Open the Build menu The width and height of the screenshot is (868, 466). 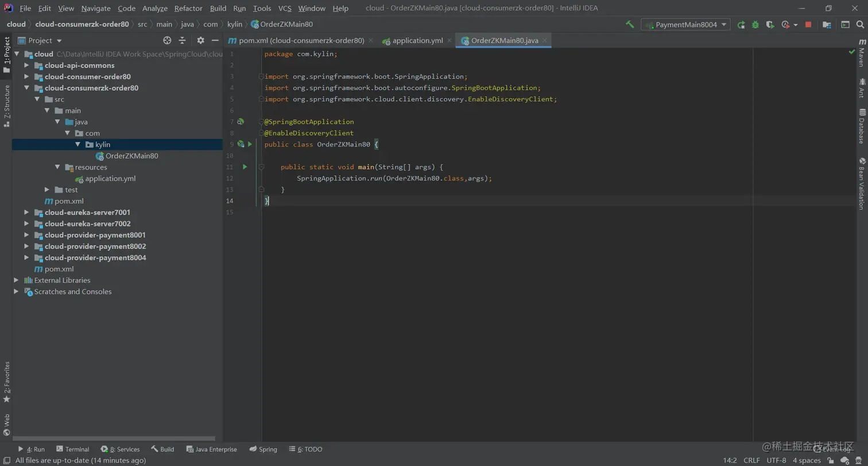tap(218, 8)
